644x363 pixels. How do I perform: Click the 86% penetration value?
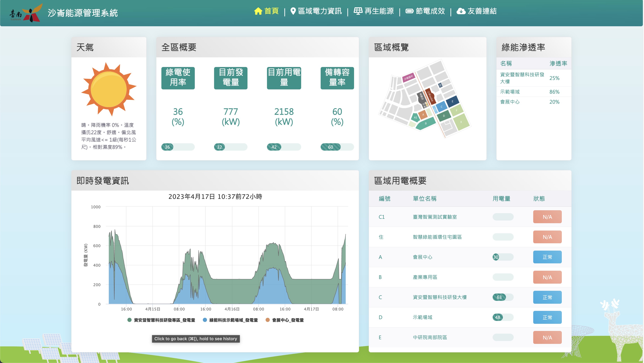click(x=554, y=92)
